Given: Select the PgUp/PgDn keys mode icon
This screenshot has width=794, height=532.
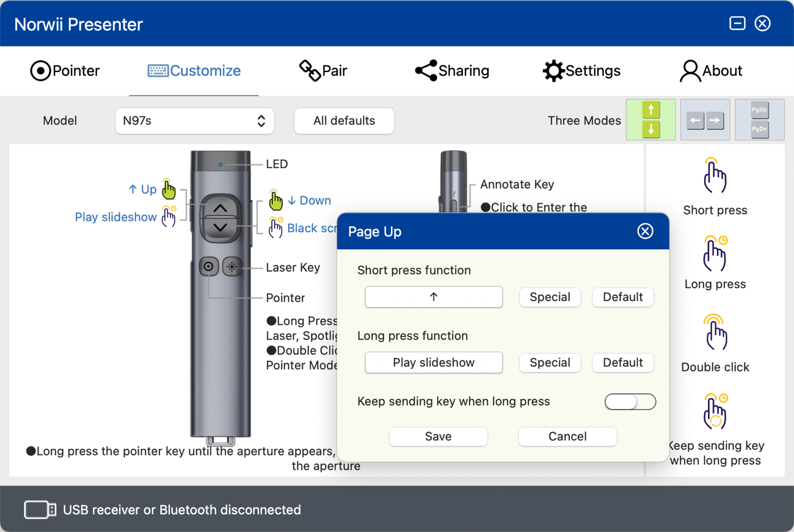Looking at the screenshot, I should coord(759,120).
